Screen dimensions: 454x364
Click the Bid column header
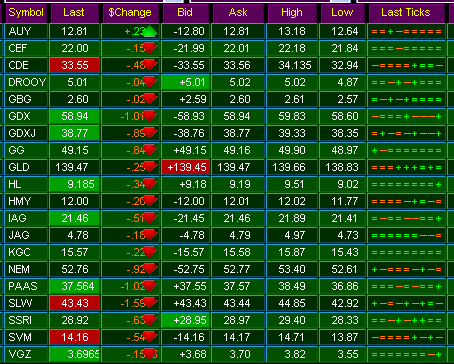coord(185,13)
